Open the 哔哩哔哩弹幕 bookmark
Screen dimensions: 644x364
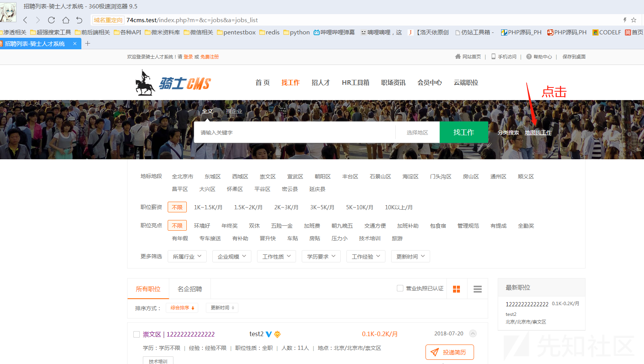(334, 32)
